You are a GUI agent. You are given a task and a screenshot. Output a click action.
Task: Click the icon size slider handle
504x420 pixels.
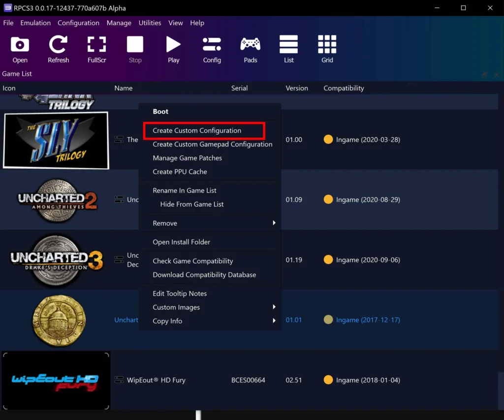tap(198, 415)
